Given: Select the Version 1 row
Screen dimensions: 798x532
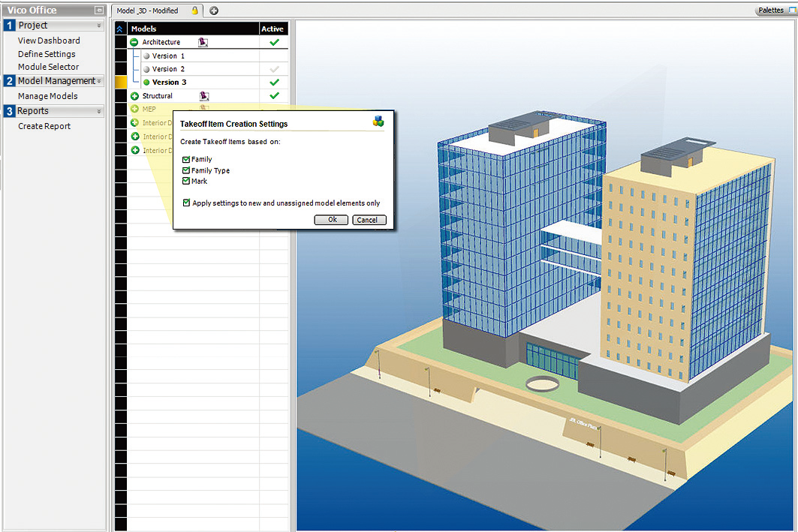Looking at the screenshot, I should [208, 56].
